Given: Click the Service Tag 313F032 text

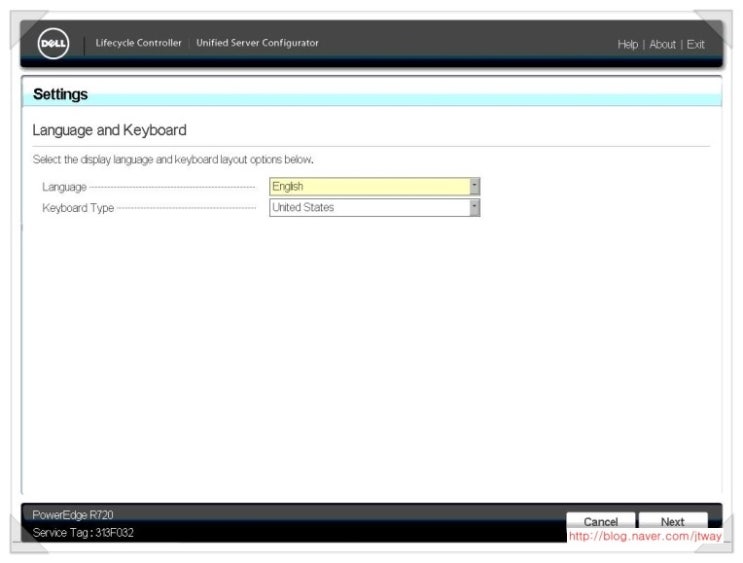Looking at the screenshot, I should pos(83,533).
